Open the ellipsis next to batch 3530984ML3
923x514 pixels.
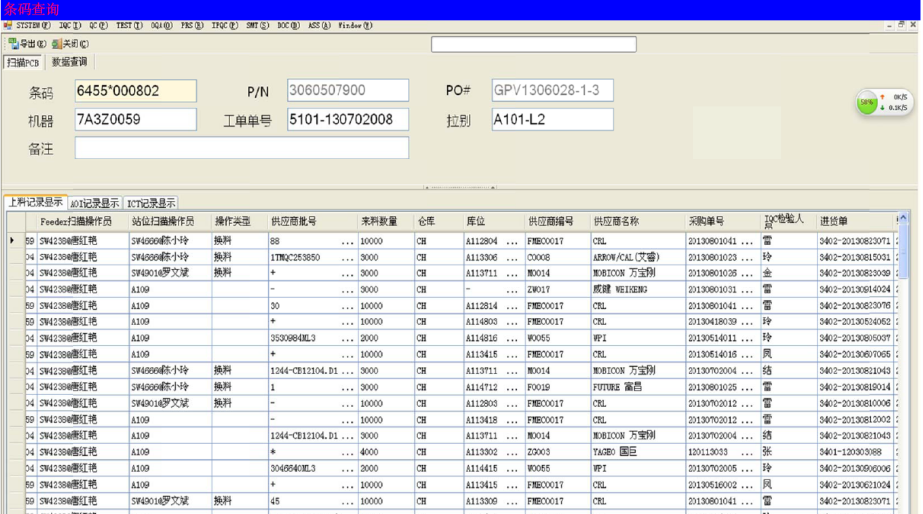(x=348, y=339)
